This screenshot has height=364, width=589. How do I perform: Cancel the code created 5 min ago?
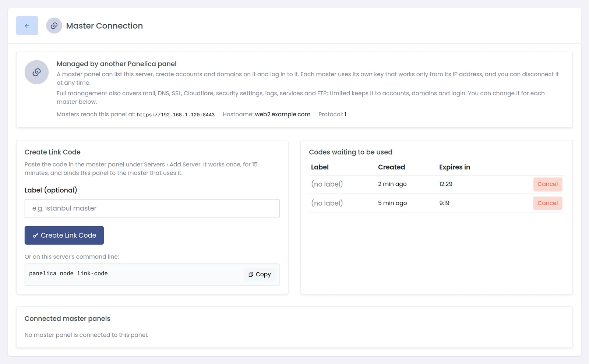click(x=547, y=203)
